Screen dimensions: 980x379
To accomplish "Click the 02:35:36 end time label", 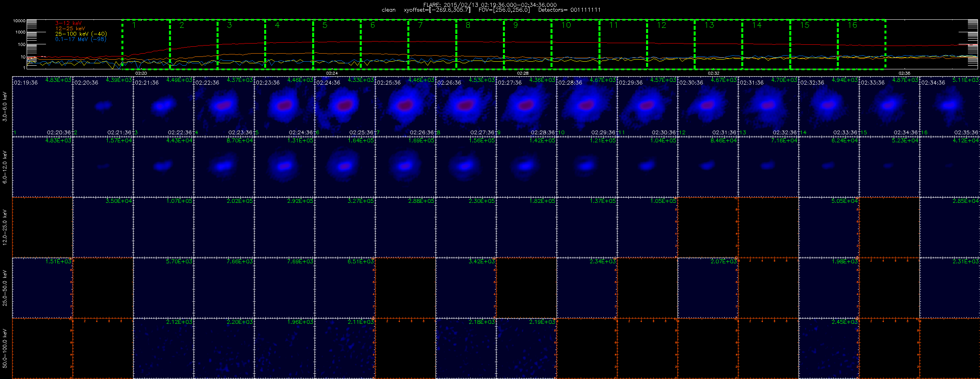I will [966, 132].
